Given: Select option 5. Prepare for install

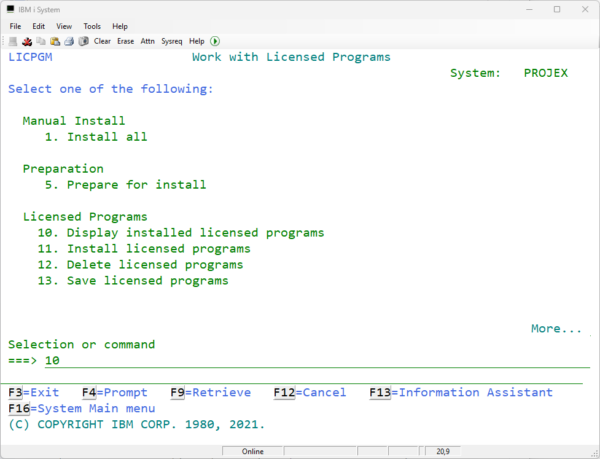Looking at the screenshot, I should pyautogui.click(x=126, y=185).
